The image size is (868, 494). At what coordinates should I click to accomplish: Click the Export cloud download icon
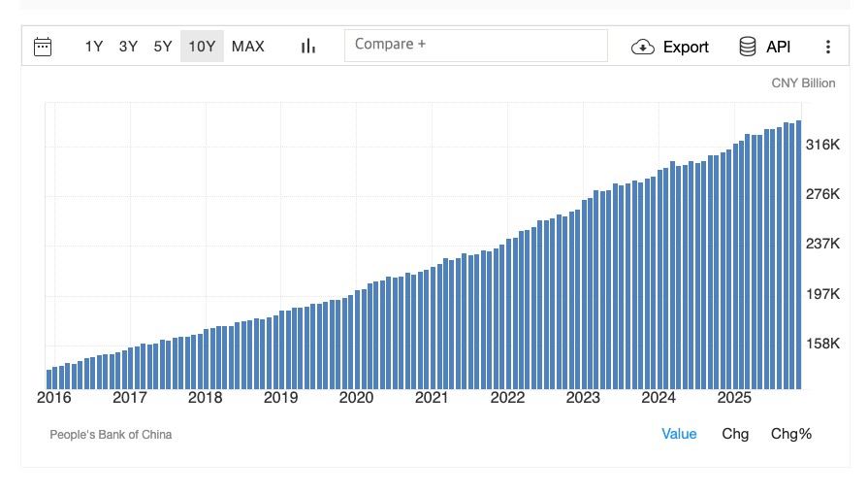(643, 47)
